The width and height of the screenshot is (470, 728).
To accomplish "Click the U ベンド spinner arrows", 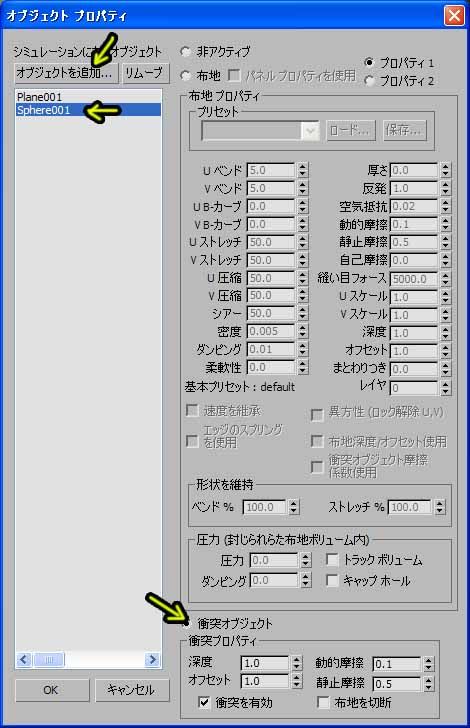I will (x=303, y=170).
